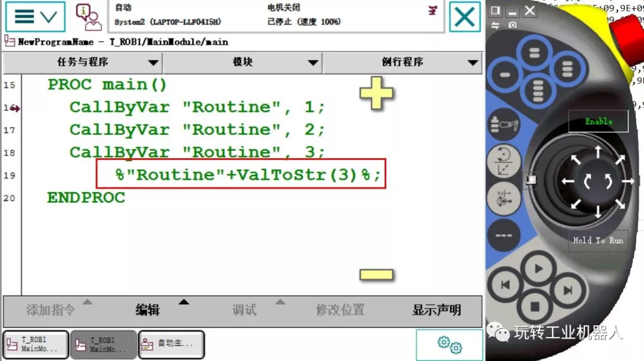644x361 pixels.
Task: Open the quick settings gear button
Action: click(449, 345)
